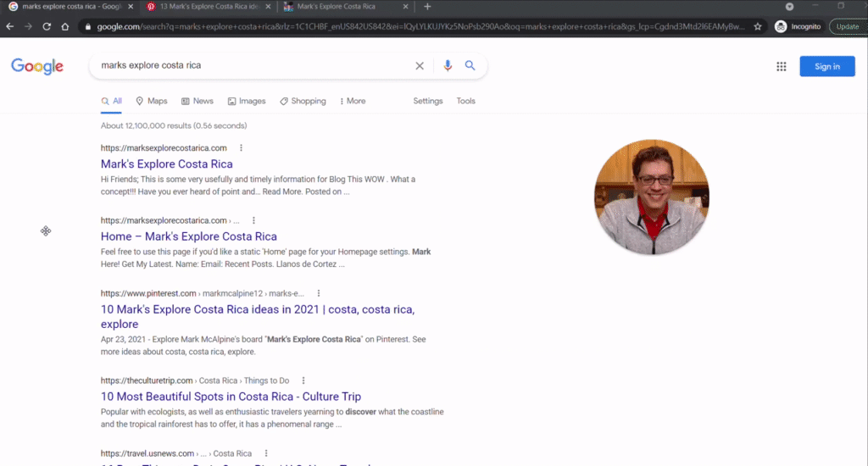868x466 pixels.
Task: Start voice search with microphone icon
Action: (x=448, y=66)
